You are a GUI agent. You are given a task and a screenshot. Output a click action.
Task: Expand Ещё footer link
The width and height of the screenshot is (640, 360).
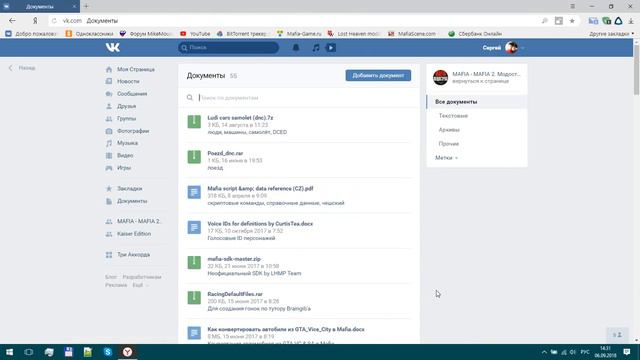coord(140,285)
